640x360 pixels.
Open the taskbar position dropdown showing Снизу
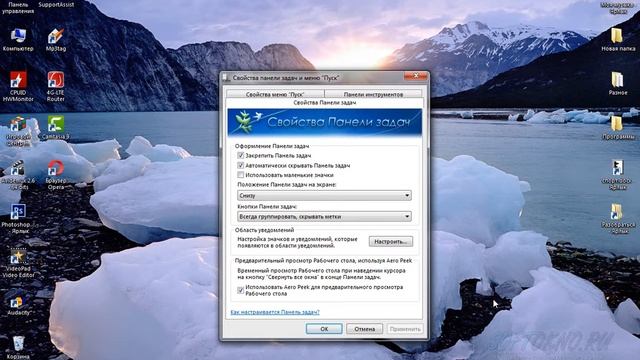click(324, 196)
